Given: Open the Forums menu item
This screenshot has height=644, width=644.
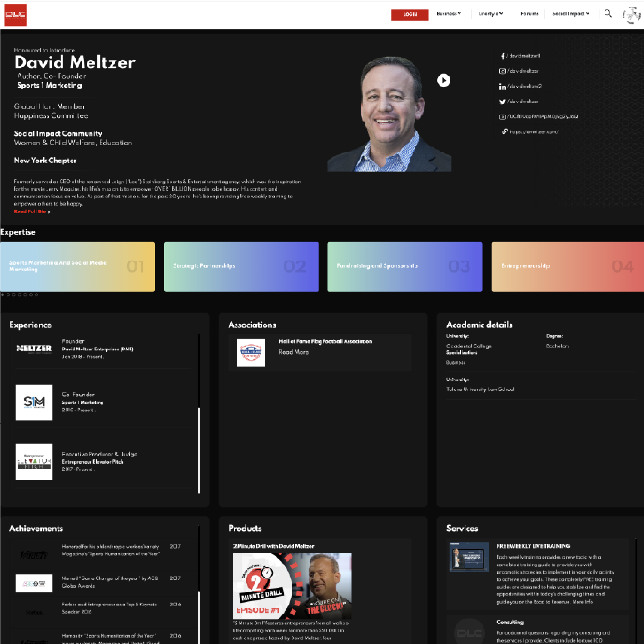Looking at the screenshot, I should pos(529,14).
